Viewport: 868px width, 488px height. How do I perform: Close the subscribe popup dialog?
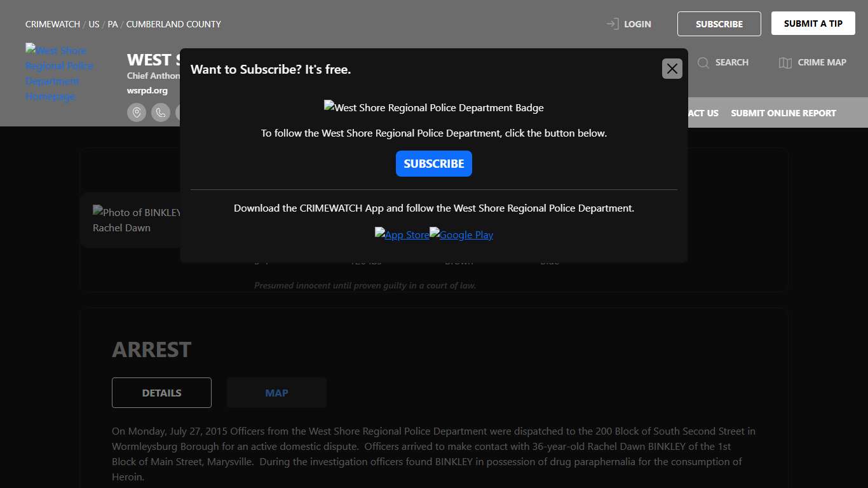coord(672,69)
